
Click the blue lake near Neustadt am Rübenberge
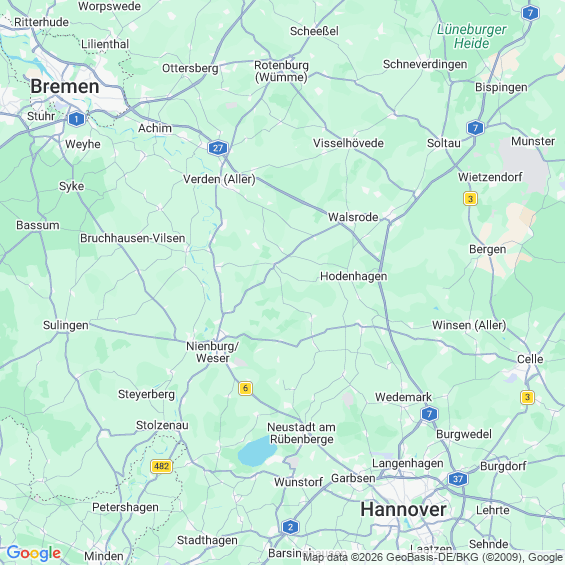(x=257, y=451)
